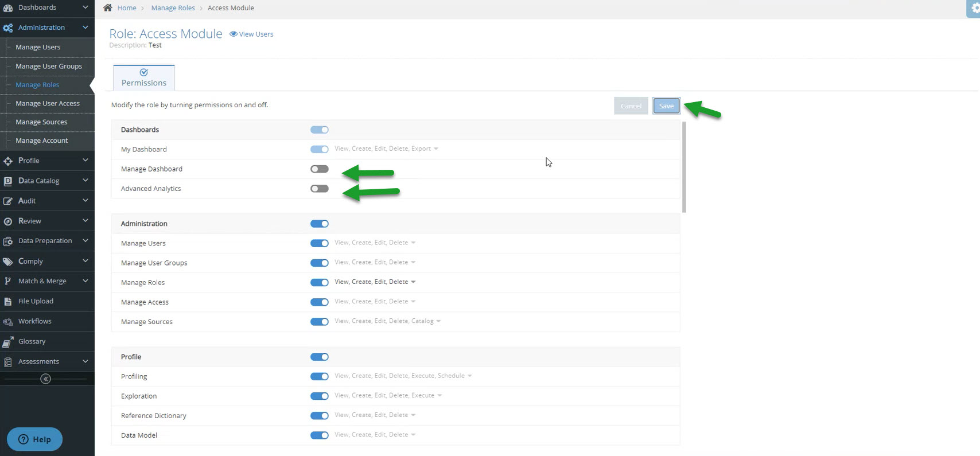This screenshot has height=456, width=980.
Task: Click the Review sidebar icon
Action: coord(8,221)
